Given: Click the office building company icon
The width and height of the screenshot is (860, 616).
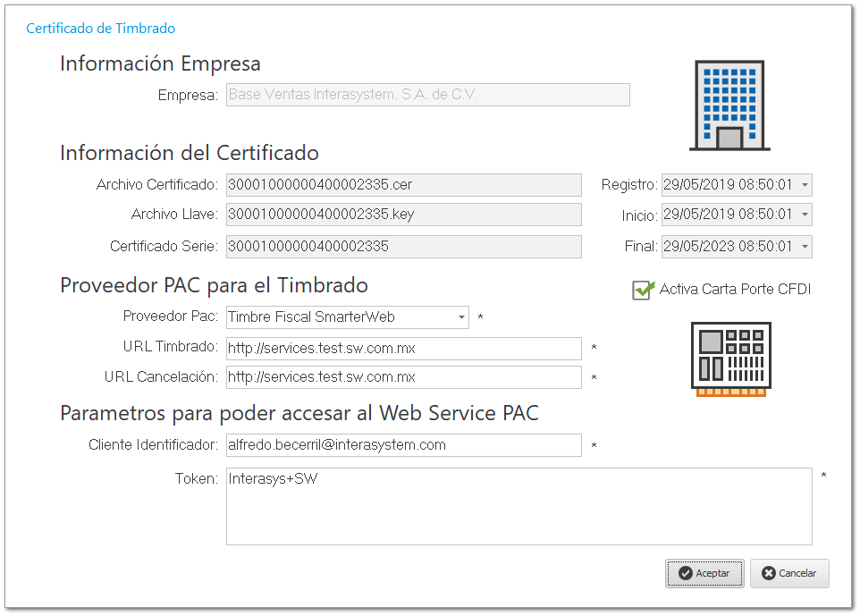Looking at the screenshot, I should point(729,105).
